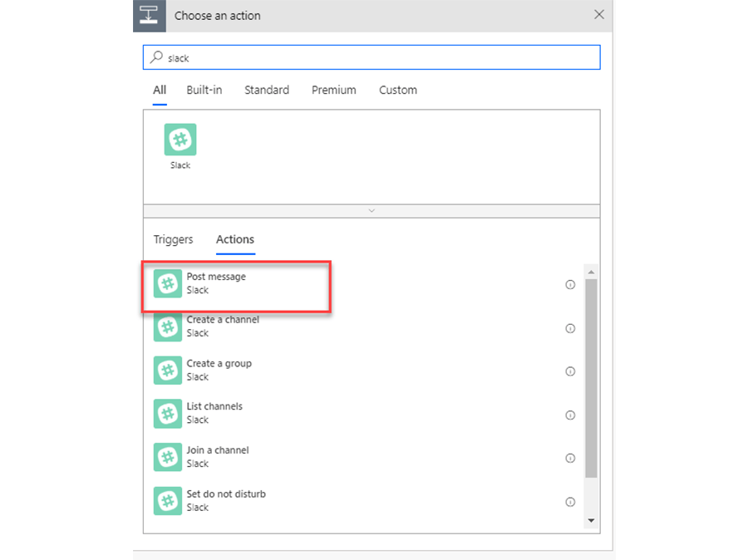Choose the Create a channel action
Screen dimensions: 748x560
pyautogui.click(x=365, y=327)
